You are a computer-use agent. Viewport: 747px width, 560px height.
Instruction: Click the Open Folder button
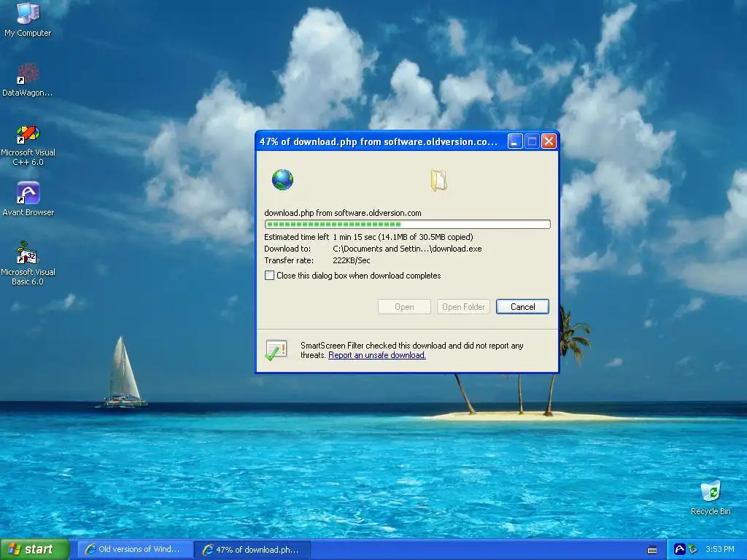pos(463,307)
